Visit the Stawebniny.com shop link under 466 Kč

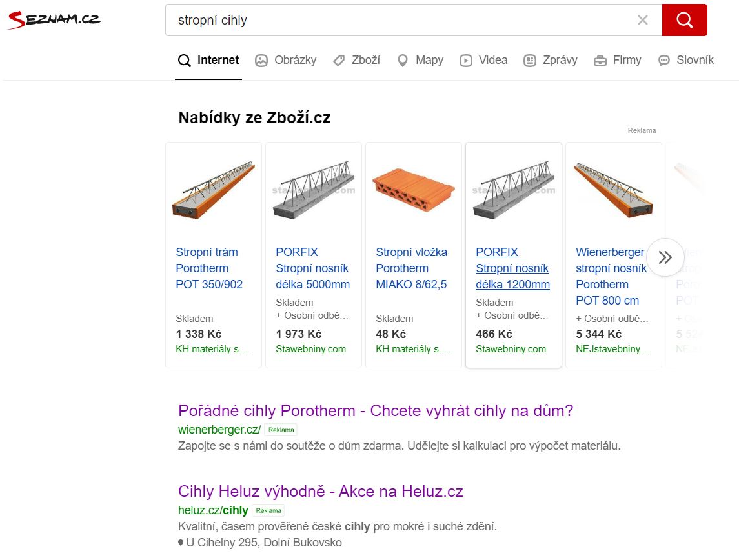(x=511, y=349)
